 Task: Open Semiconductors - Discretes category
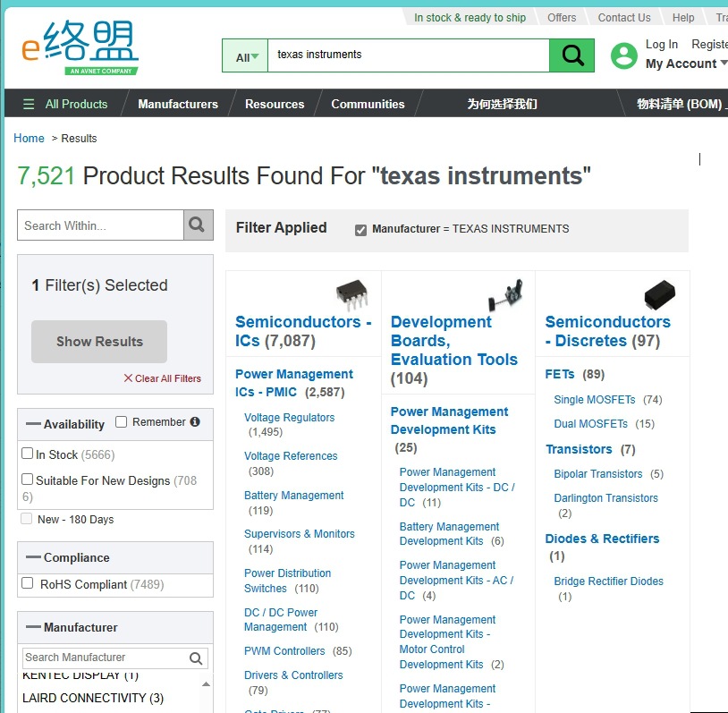tap(607, 331)
